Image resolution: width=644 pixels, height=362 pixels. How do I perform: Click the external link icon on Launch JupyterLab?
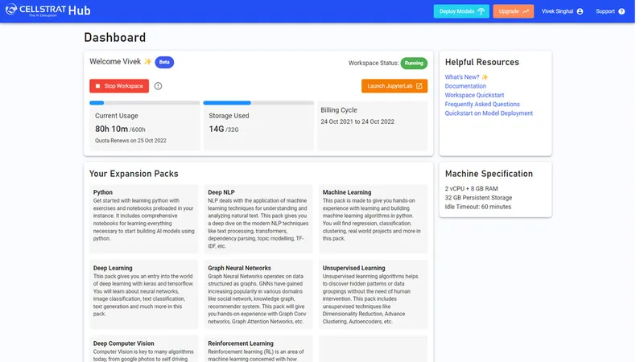click(x=419, y=86)
